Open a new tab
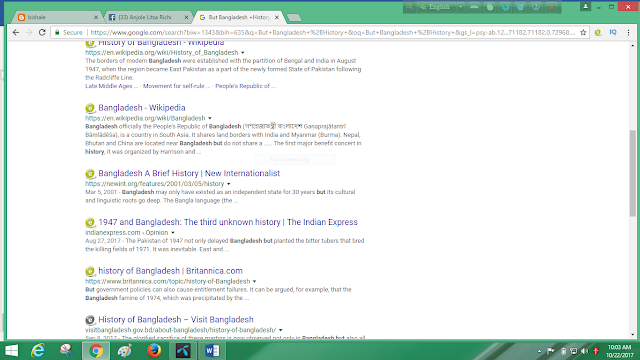This screenshot has width=640, height=360. [x=294, y=18]
